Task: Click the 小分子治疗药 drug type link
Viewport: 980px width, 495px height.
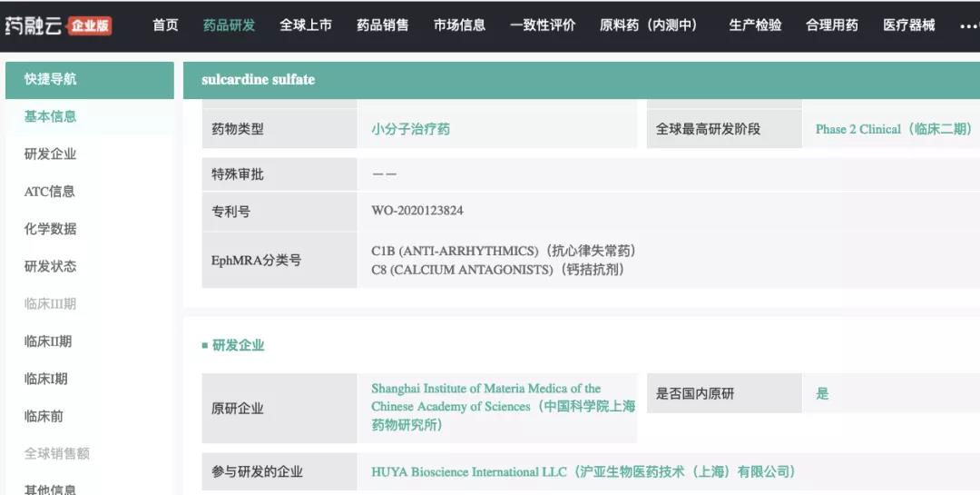Action: [x=410, y=129]
